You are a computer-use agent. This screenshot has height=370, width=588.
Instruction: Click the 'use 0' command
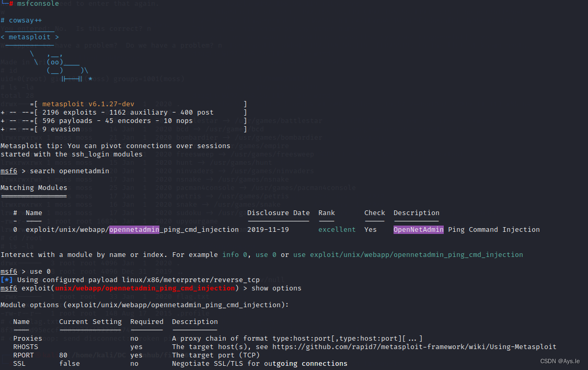point(40,272)
